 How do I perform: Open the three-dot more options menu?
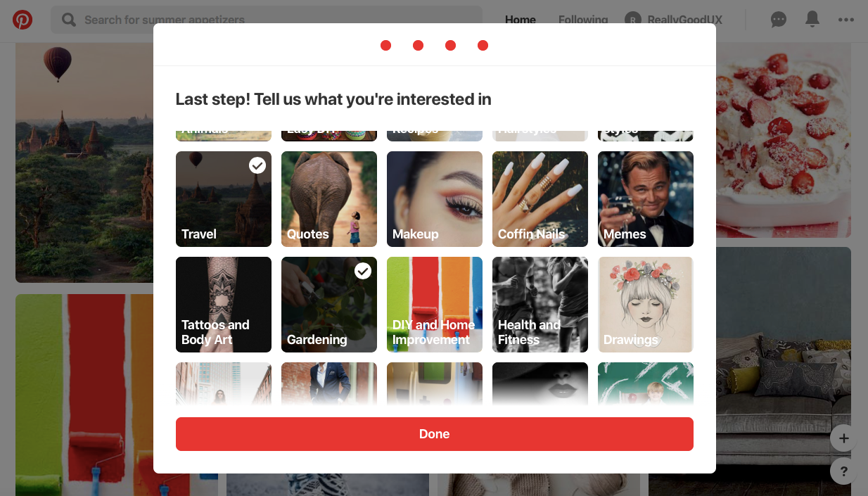click(846, 20)
